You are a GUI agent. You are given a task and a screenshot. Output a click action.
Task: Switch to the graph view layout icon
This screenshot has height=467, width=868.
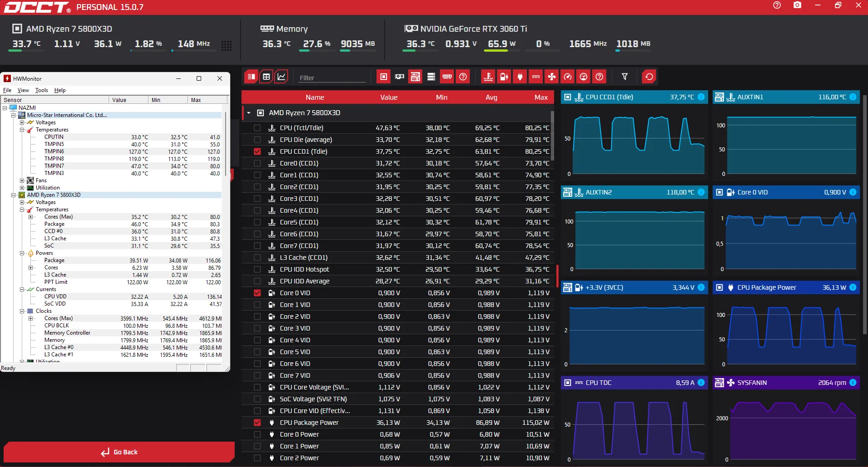point(281,77)
